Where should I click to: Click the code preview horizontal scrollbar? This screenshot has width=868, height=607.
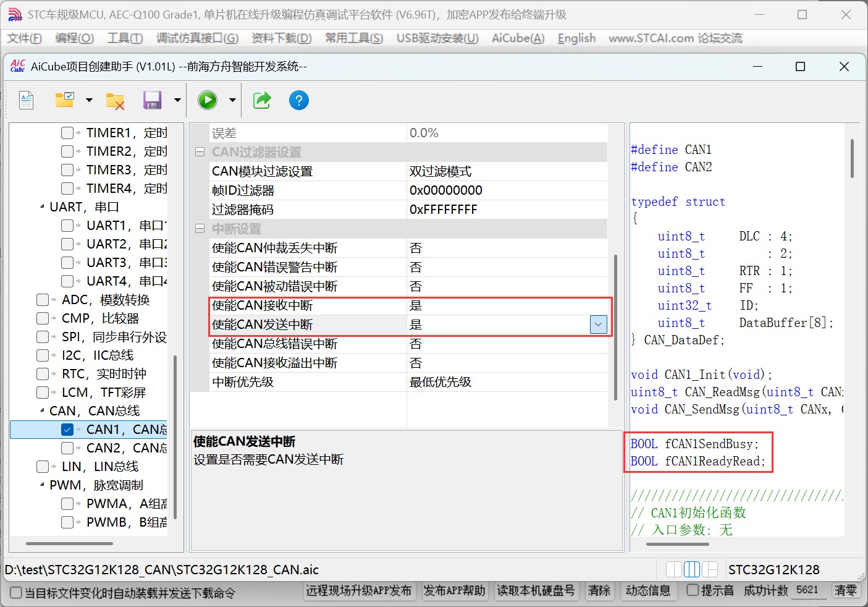click(677, 544)
